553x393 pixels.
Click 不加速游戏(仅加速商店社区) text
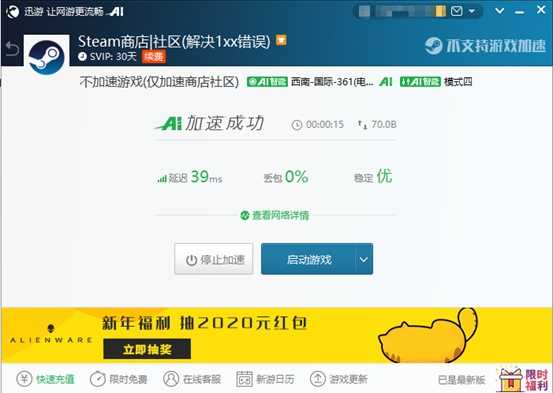point(159,82)
